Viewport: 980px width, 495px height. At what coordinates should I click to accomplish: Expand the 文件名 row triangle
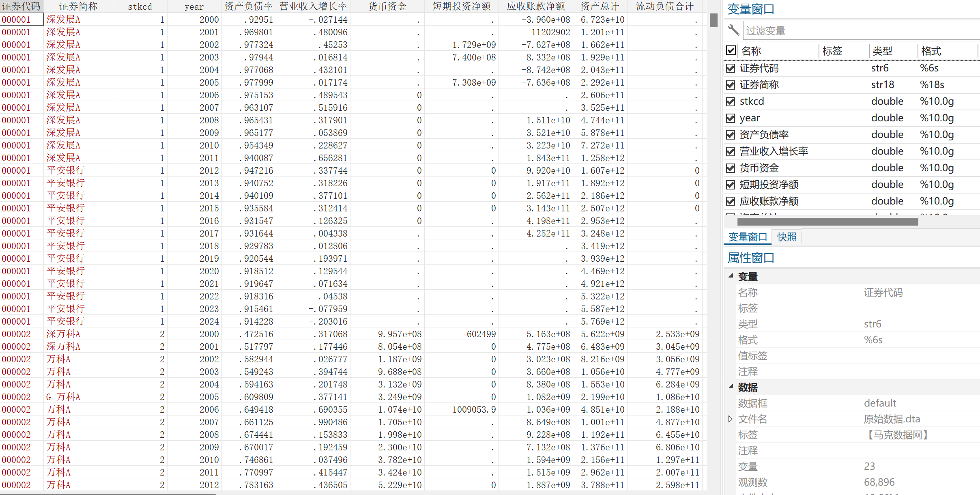click(730, 419)
